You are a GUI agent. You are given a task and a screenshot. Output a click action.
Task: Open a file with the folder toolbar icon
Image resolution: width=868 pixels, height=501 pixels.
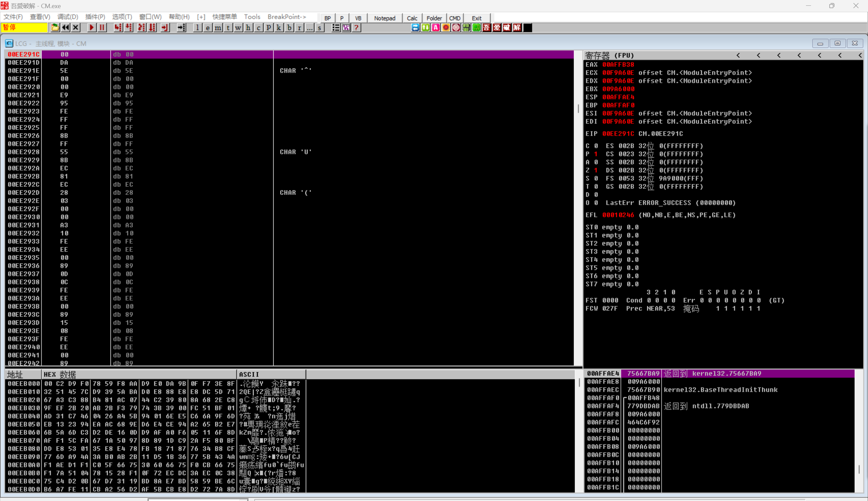55,27
